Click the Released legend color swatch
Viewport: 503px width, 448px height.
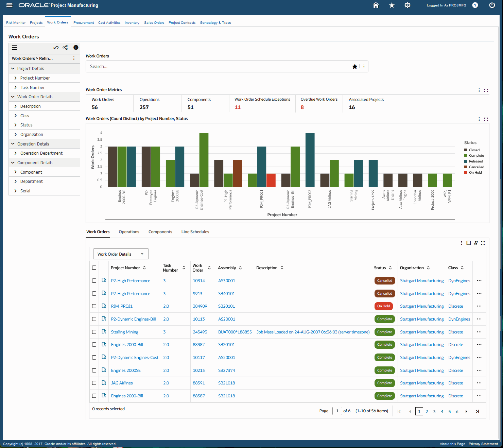[466, 161]
